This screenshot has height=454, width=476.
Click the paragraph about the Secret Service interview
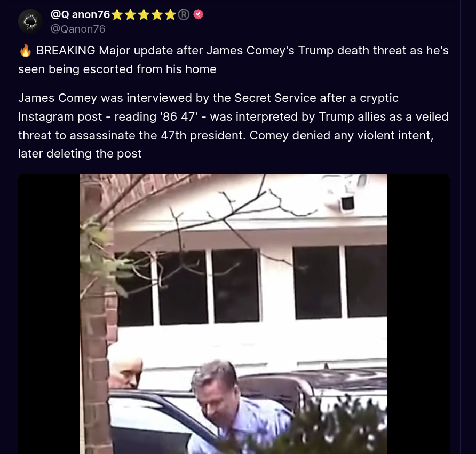pyautogui.click(x=233, y=126)
